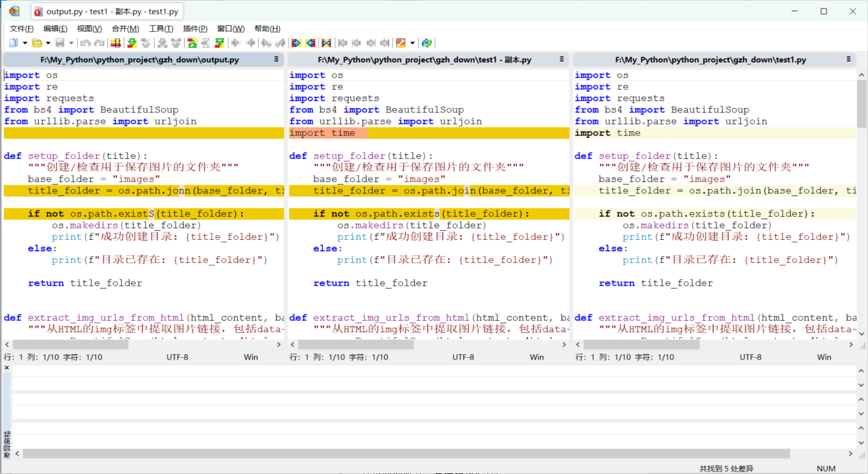Open the 合并(M) menu
This screenshot has height=474, width=868.
(x=125, y=29)
